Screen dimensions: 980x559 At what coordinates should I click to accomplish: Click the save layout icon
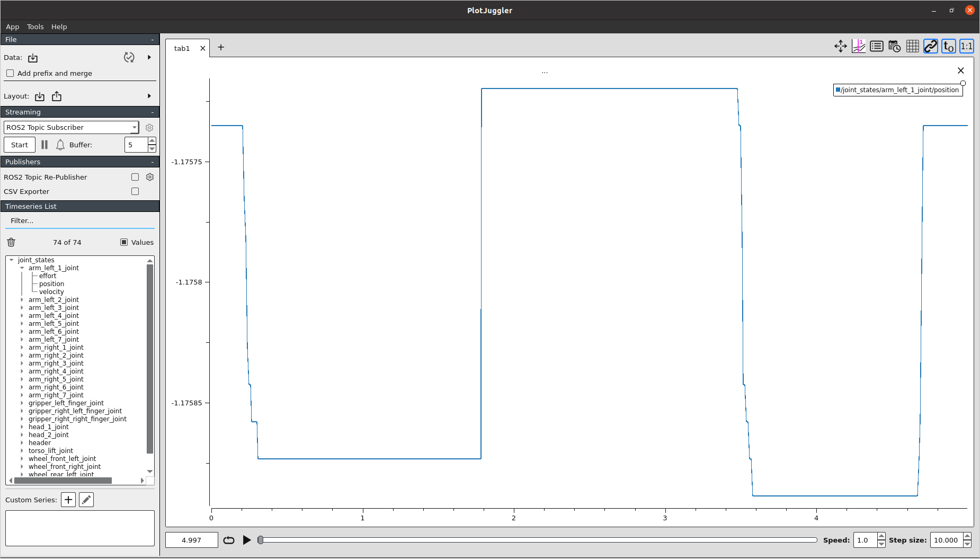[57, 96]
